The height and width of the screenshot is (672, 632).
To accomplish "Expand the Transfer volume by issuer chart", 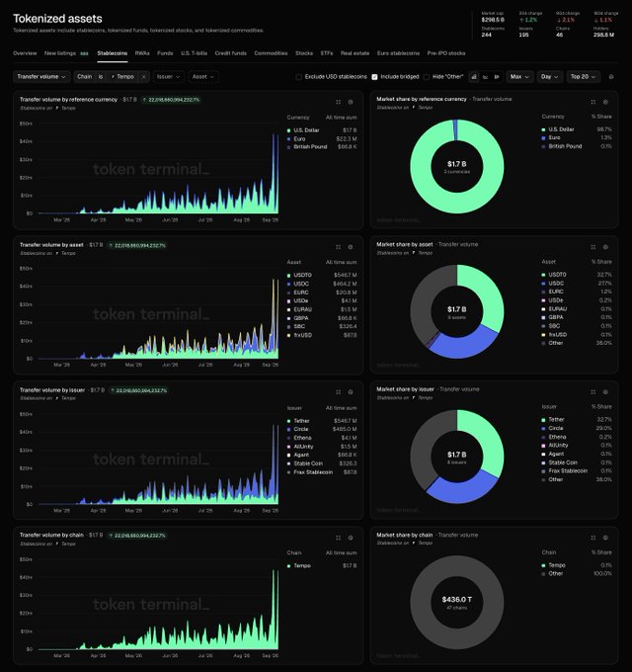I will point(339,392).
